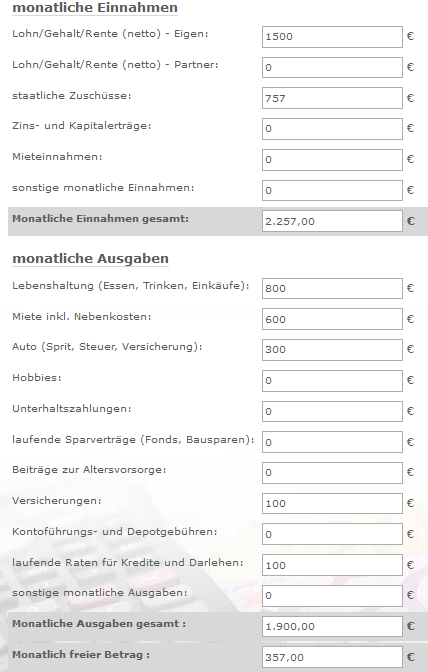Click the Monatlich freier Betrag field
This screenshot has height=672, width=428.
click(x=332, y=657)
